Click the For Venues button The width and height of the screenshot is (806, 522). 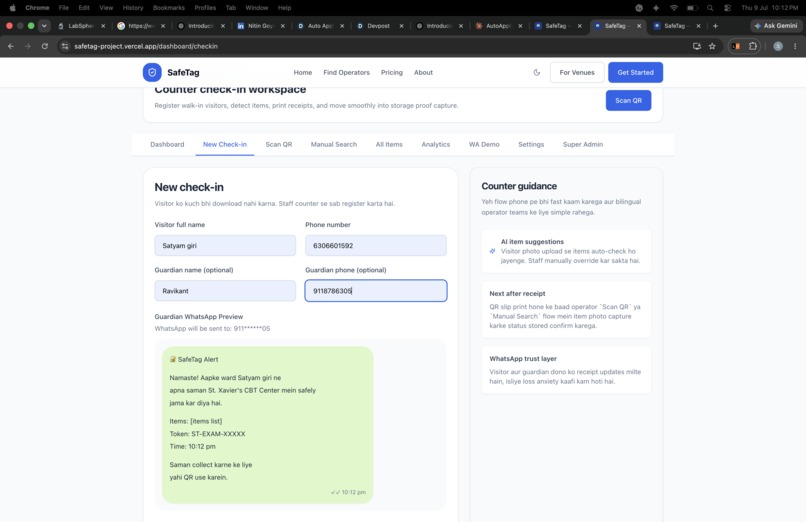coord(577,72)
